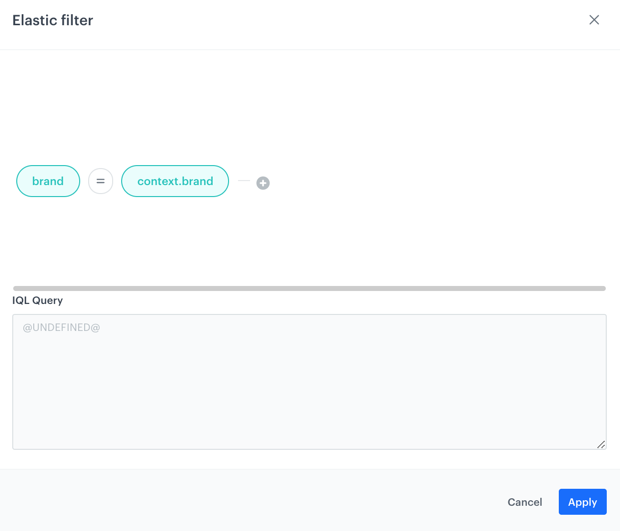Apply the elastic filter
Viewport: 620px width, 531px height.
(x=582, y=502)
